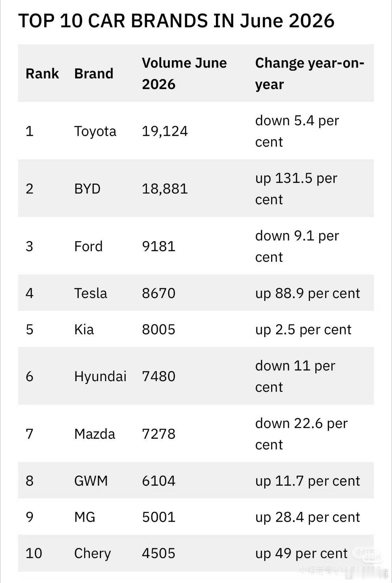Select the Brand column header
The width and height of the screenshot is (392, 583).
94,73
